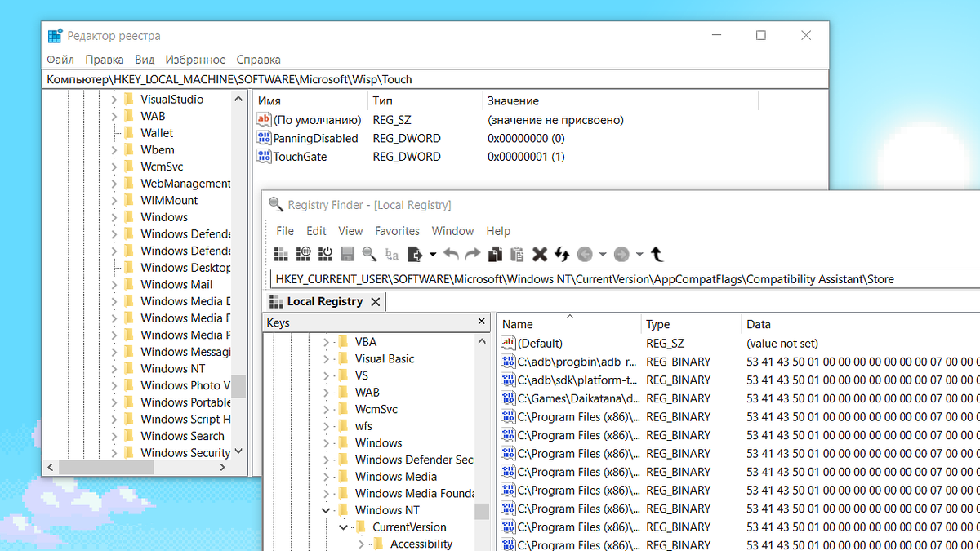Image resolution: width=980 pixels, height=551 pixels.
Task: Refresh with the double-arrow toolbar icon
Action: (x=562, y=255)
